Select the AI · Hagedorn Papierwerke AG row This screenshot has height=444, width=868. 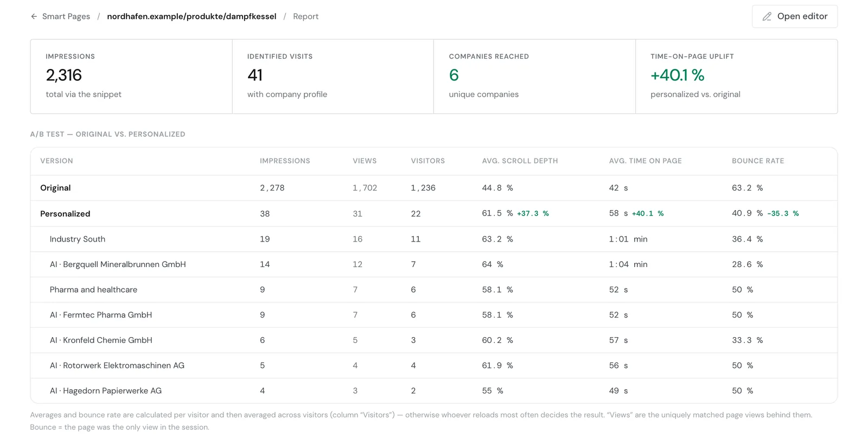(433, 391)
